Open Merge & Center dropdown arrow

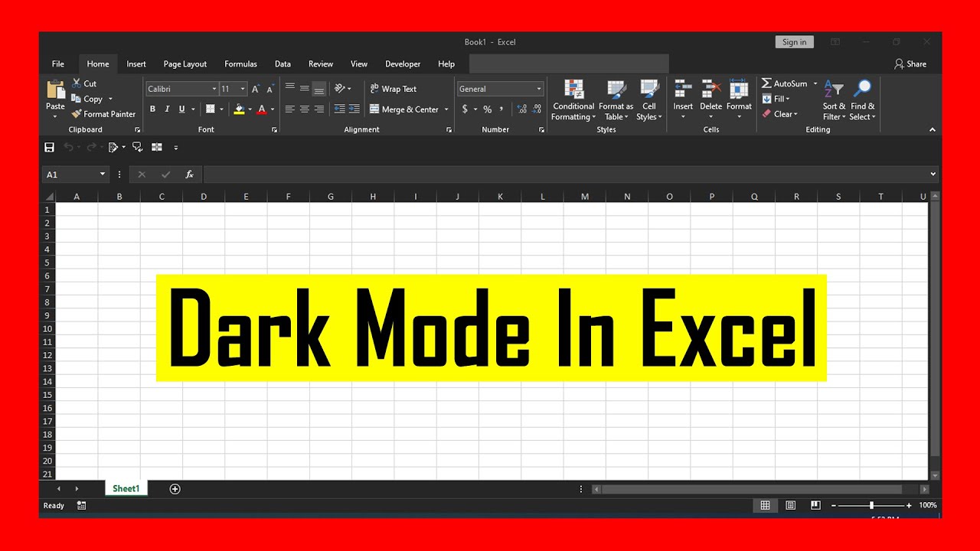(446, 109)
